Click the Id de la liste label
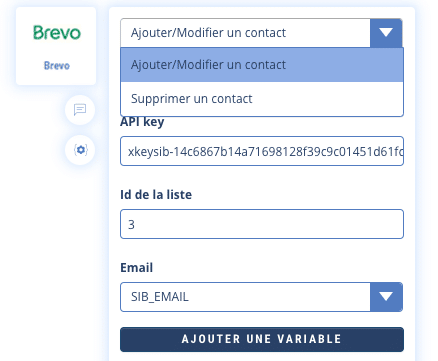This screenshot has height=361, width=438. pyautogui.click(x=156, y=195)
